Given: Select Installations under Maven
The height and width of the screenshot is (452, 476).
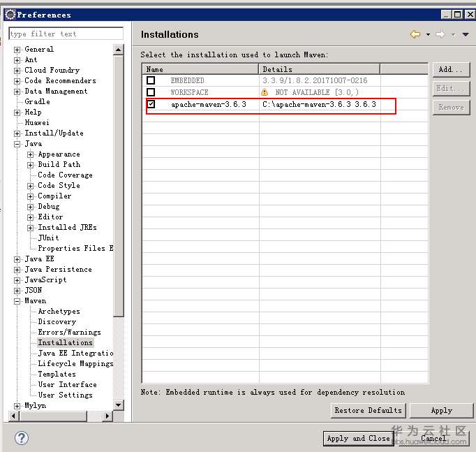Looking at the screenshot, I should [65, 342].
